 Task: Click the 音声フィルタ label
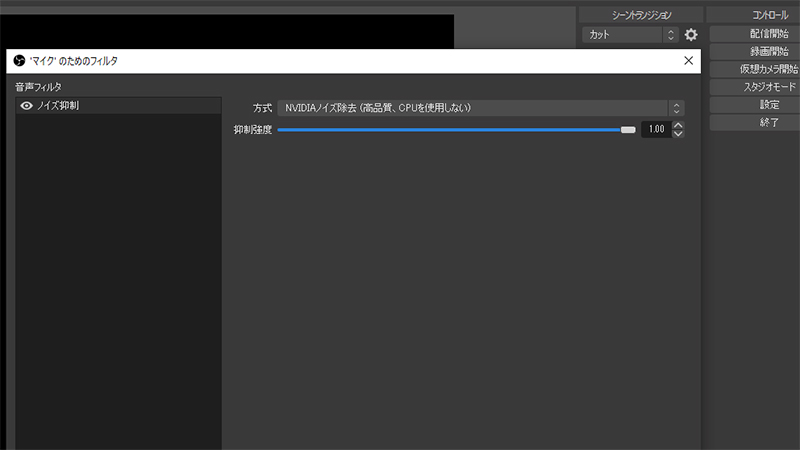pos(38,87)
